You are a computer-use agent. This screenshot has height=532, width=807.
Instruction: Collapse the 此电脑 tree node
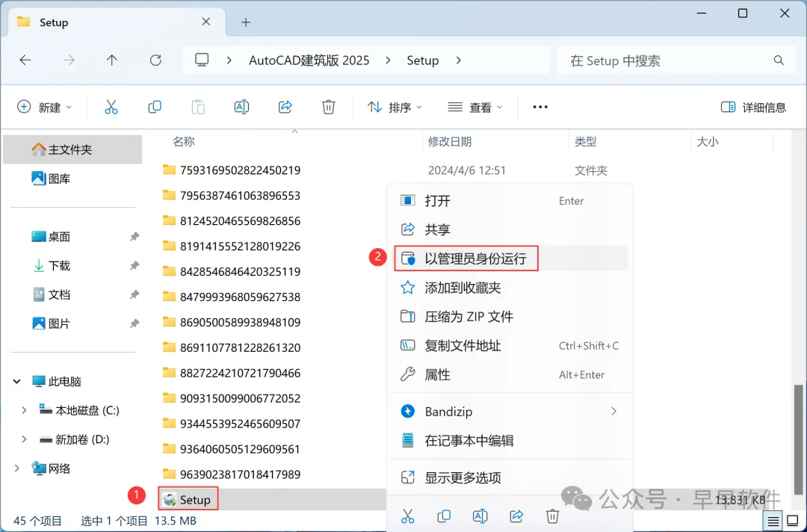(x=17, y=381)
